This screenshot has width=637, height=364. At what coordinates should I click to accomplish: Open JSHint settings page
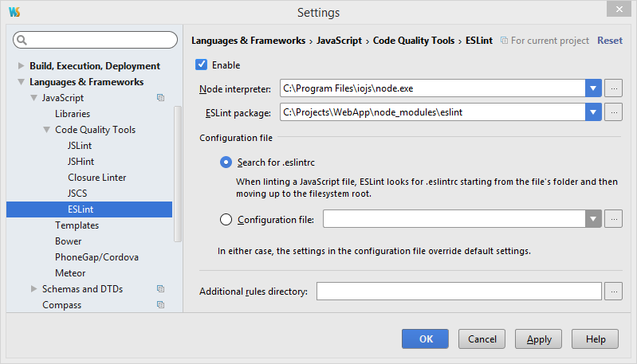pos(81,162)
